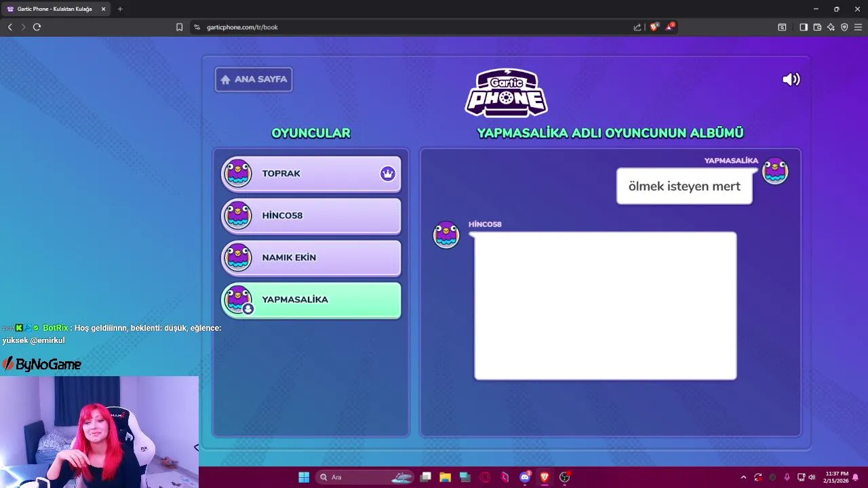Close the Gartic Phone tab
The width and height of the screenshot is (868, 488).
click(103, 9)
